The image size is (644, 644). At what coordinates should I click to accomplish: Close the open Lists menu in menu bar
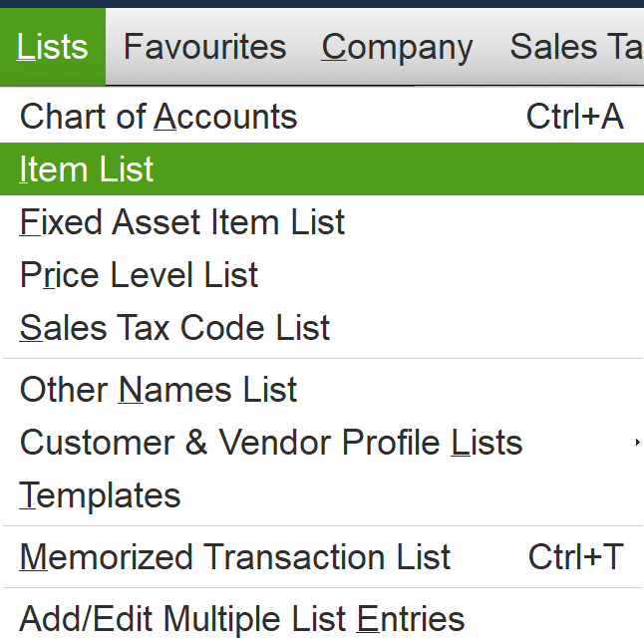tap(53, 47)
